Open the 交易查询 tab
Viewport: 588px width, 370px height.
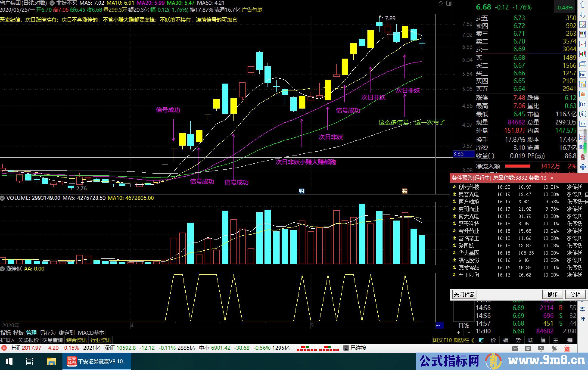pyautogui.click(x=53, y=340)
